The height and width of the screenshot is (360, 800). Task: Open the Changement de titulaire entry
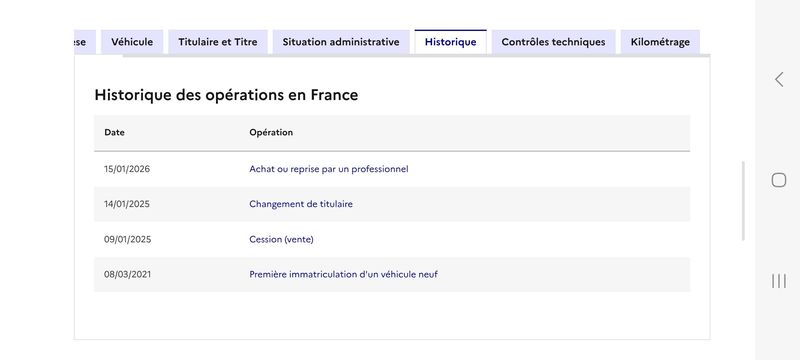tap(301, 204)
